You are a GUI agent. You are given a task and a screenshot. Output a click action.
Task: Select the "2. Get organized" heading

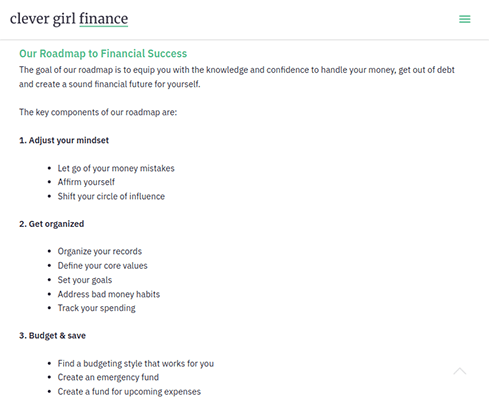(52, 224)
